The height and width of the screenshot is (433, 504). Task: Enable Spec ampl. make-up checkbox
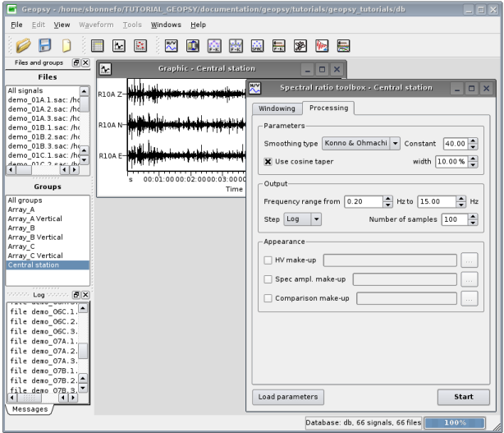pos(268,279)
